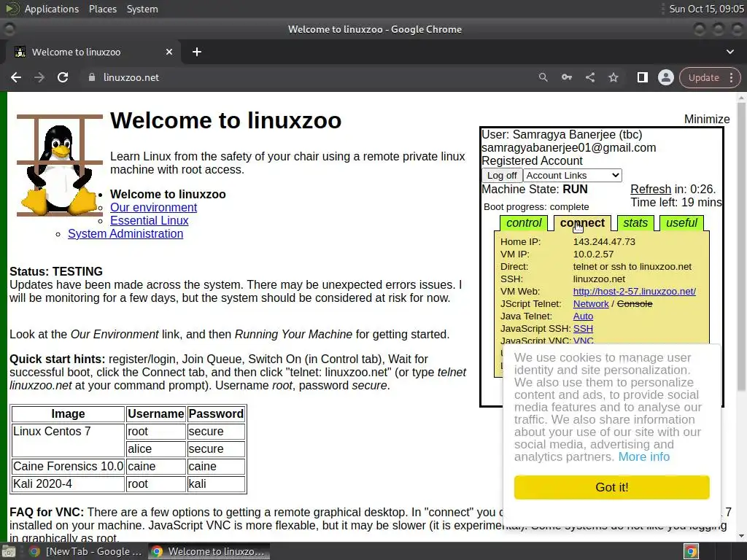This screenshot has height=560, width=747.
Task: Click the VM IP value 10.0.2.57
Action: click(593, 254)
